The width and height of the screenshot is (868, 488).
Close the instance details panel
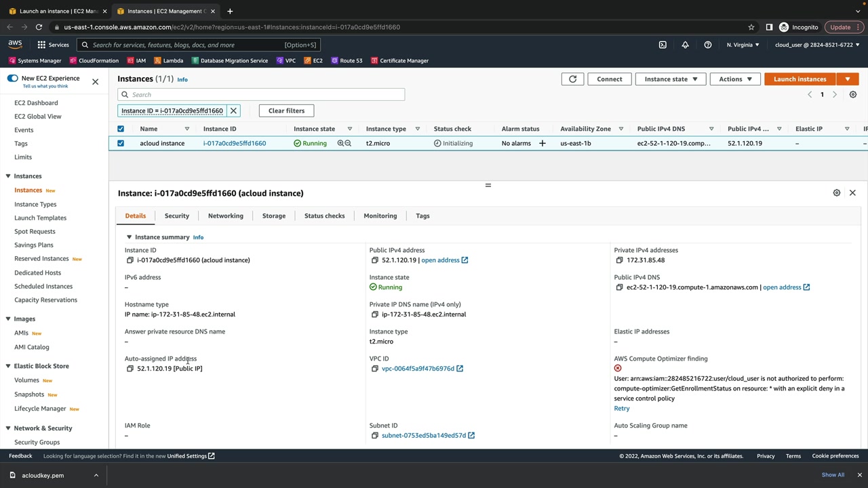tap(852, 193)
